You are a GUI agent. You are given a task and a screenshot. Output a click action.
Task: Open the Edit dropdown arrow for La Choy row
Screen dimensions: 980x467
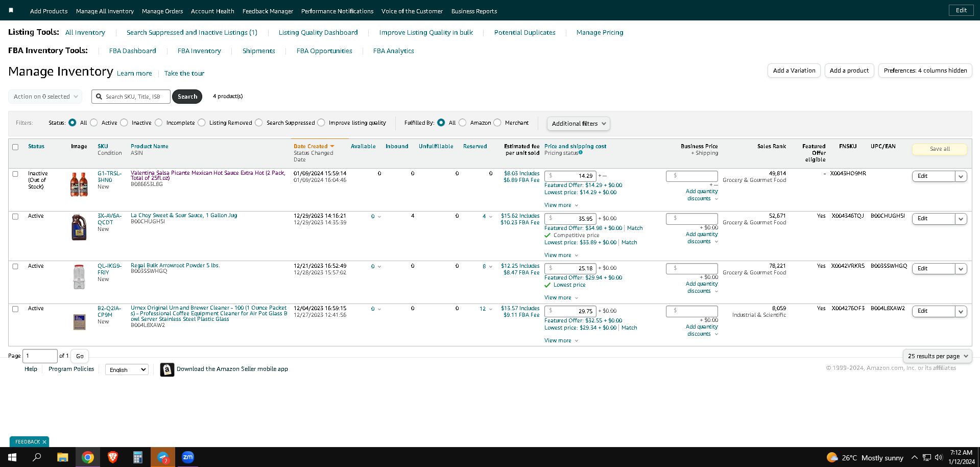[x=961, y=219]
